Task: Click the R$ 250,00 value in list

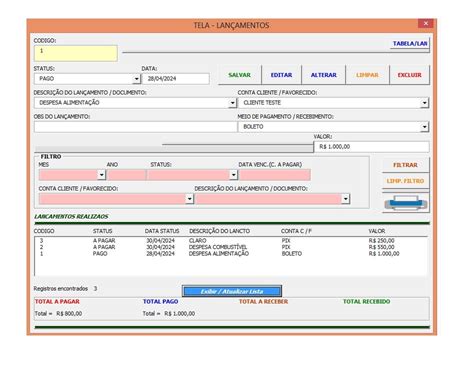Action: [x=381, y=240]
